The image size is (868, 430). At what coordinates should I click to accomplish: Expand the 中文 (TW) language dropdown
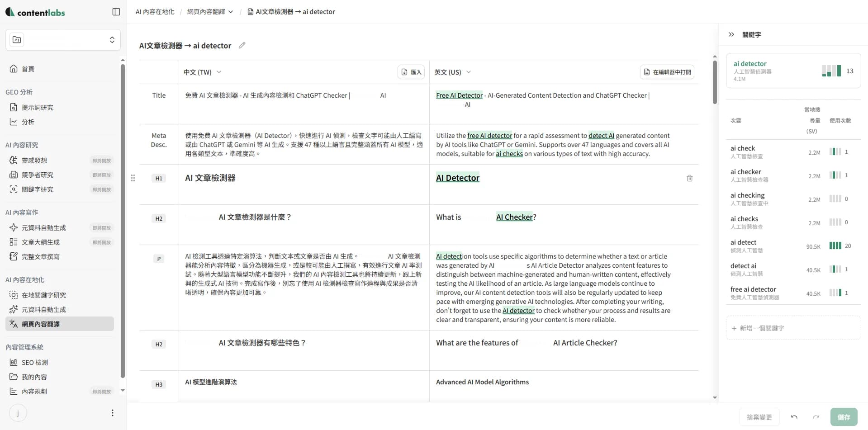pyautogui.click(x=219, y=72)
